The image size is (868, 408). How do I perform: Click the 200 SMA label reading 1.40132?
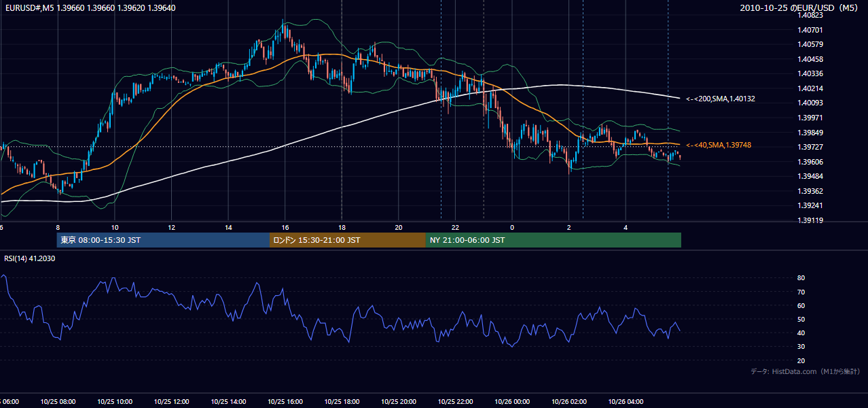click(721, 99)
